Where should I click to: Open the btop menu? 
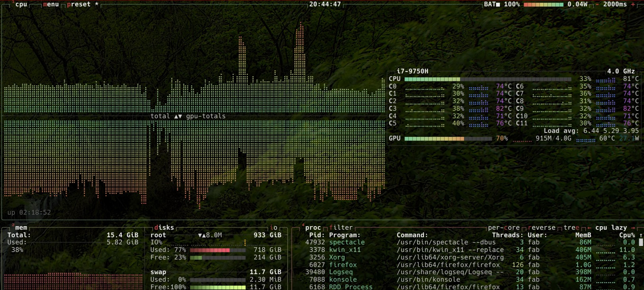coord(51,4)
